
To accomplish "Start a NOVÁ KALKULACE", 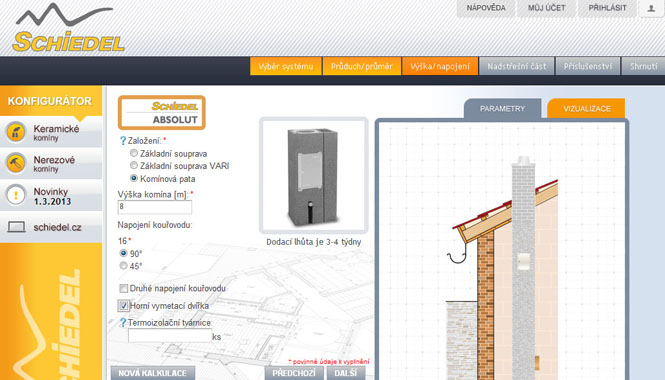I will pyautogui.click(x=153, y=373).
